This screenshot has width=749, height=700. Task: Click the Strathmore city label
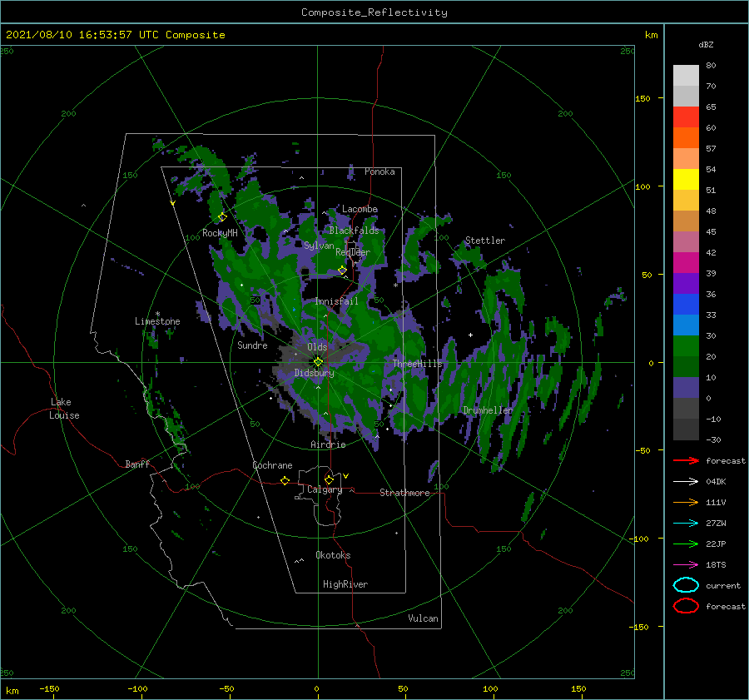(x=404, y=493)
